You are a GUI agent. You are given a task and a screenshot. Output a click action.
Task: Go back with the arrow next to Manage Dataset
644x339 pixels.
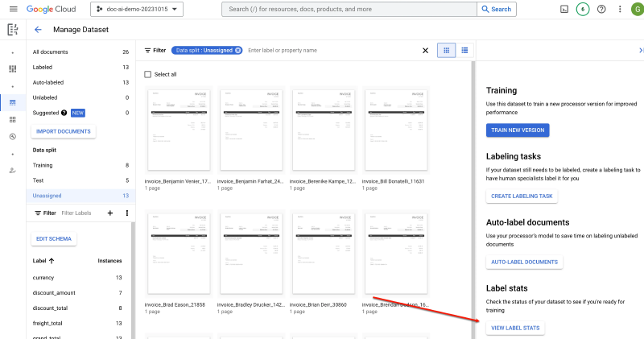38,30
